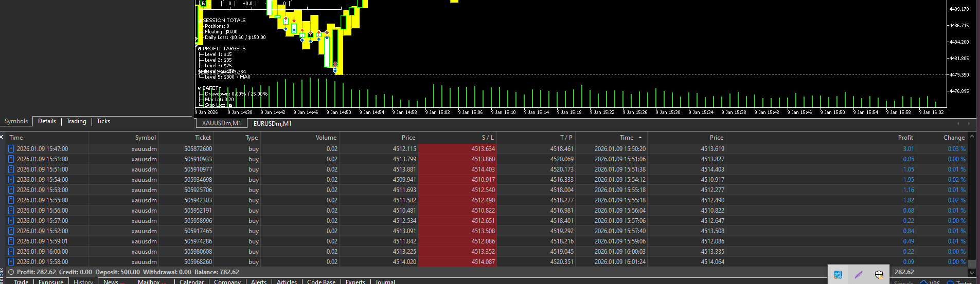Open the Journal tab in Toolbox

(x=385, y=282)
